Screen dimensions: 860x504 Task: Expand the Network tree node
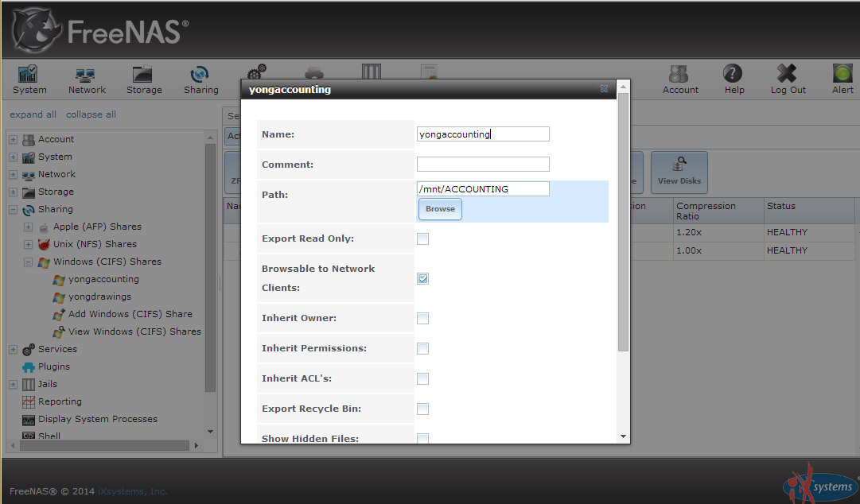coord(14,175)
